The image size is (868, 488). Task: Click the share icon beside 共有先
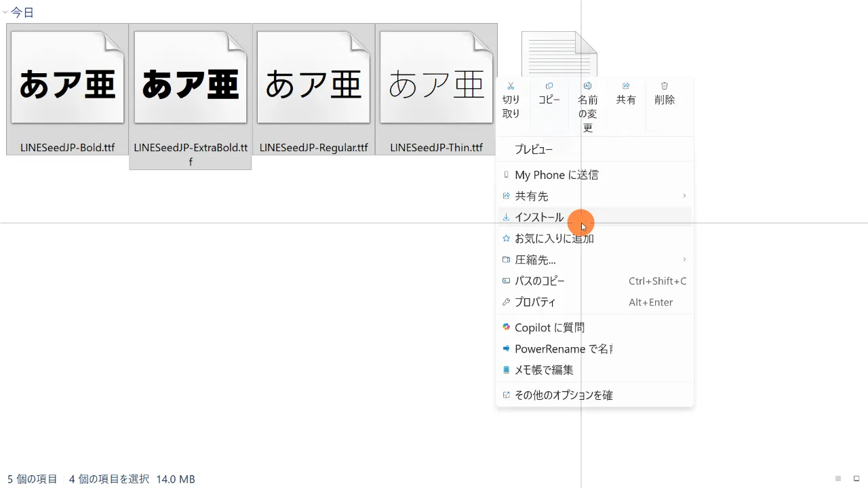point(506,196)
